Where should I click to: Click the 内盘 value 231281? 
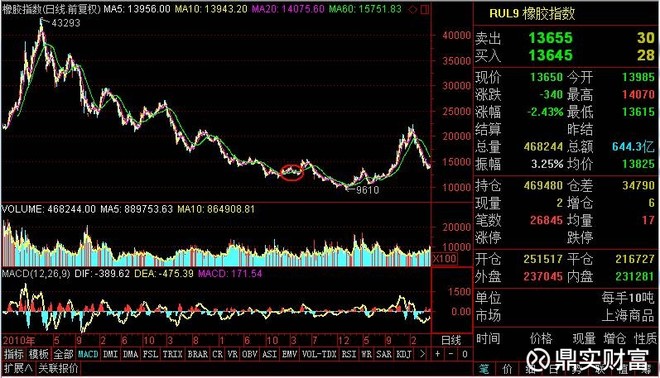coord(636,276)
